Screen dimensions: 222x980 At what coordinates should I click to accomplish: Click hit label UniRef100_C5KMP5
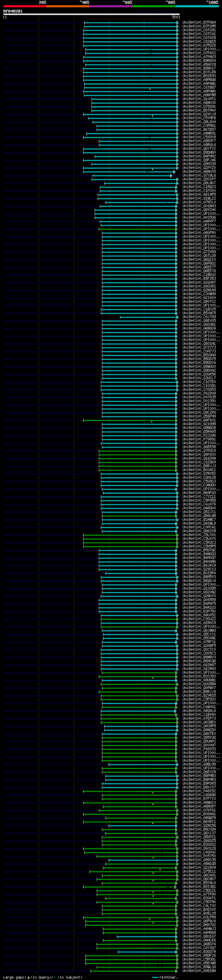pyautogui.click(x=199, y=546)
